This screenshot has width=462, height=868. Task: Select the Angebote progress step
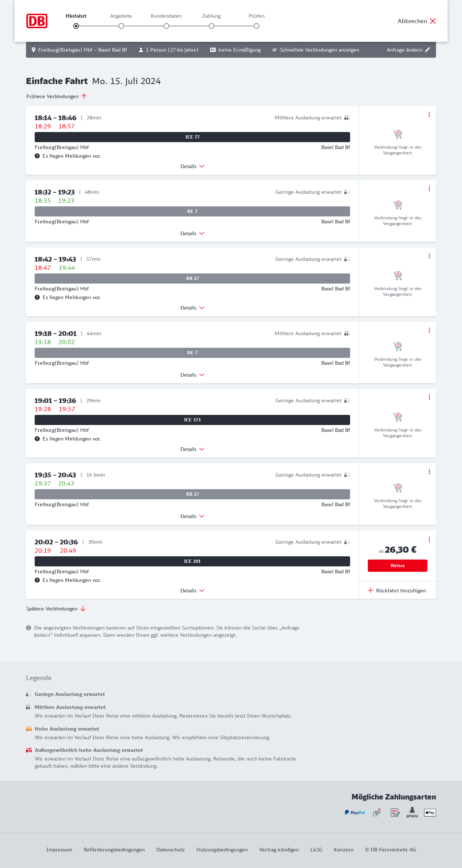tap(121, 26)
